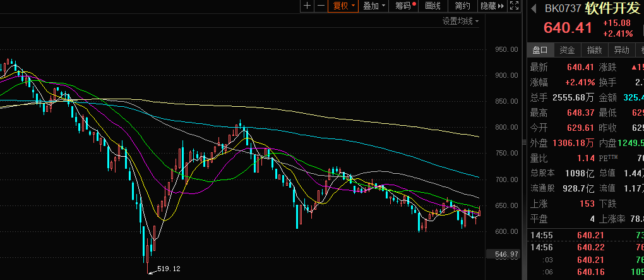Toggle the 简约 simplified mode
The height and width of the screenshot is (280, 644).
(462, 6)
